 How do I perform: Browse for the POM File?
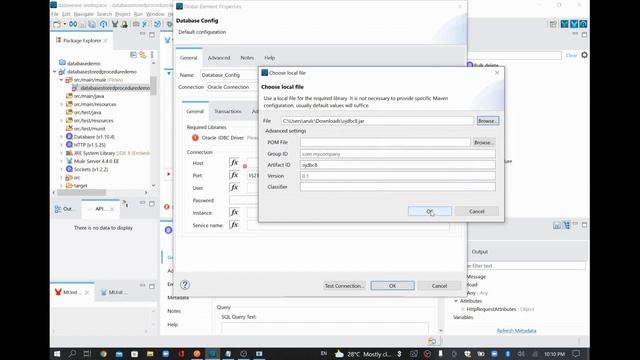pos(483,142)
